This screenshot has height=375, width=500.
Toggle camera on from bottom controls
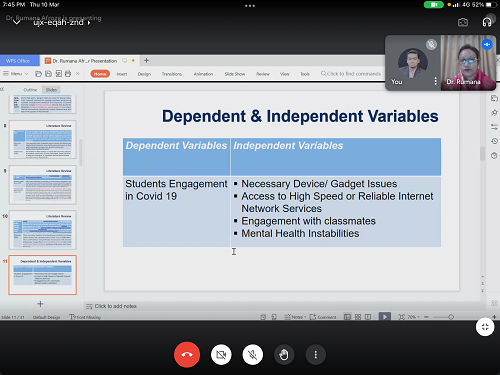click(x=221, y=355)
